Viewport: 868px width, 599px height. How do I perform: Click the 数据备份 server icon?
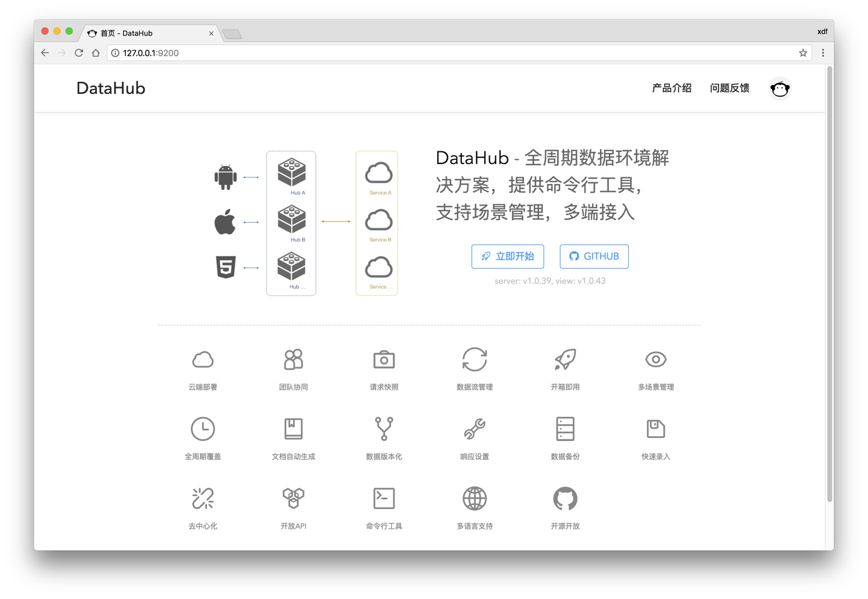[565, 429]
